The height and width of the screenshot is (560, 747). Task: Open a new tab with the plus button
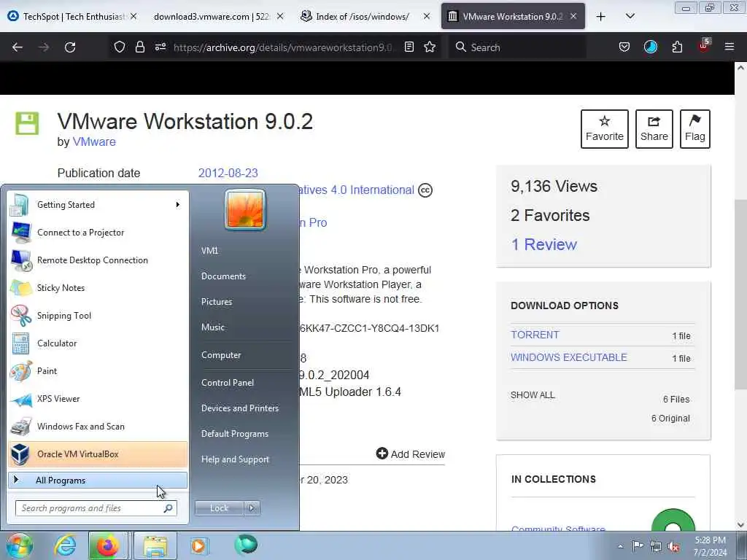click(601, 17)
